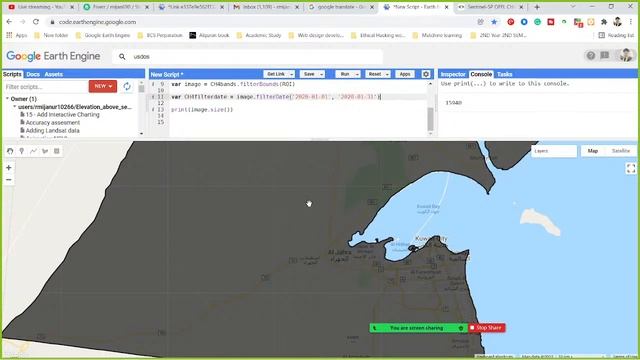
Task: Open the Console tab
Action: click(x=481, y=74)
